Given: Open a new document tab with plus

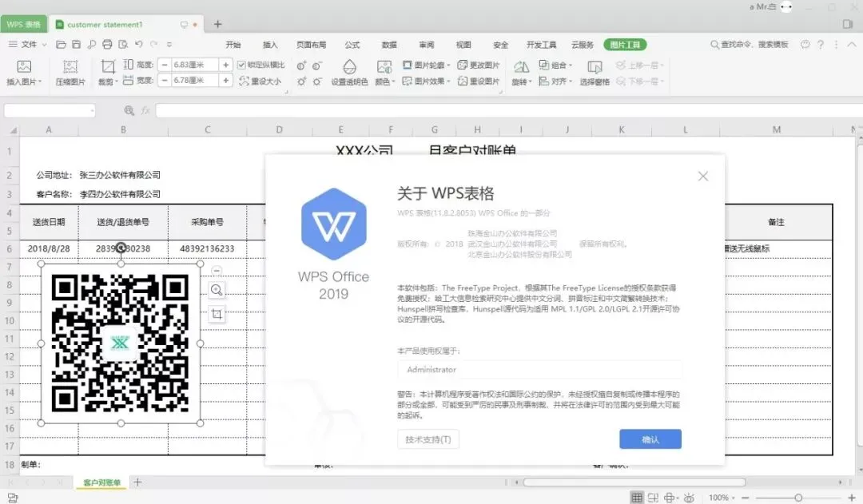Looking at the screenshot, I should 218,24.
